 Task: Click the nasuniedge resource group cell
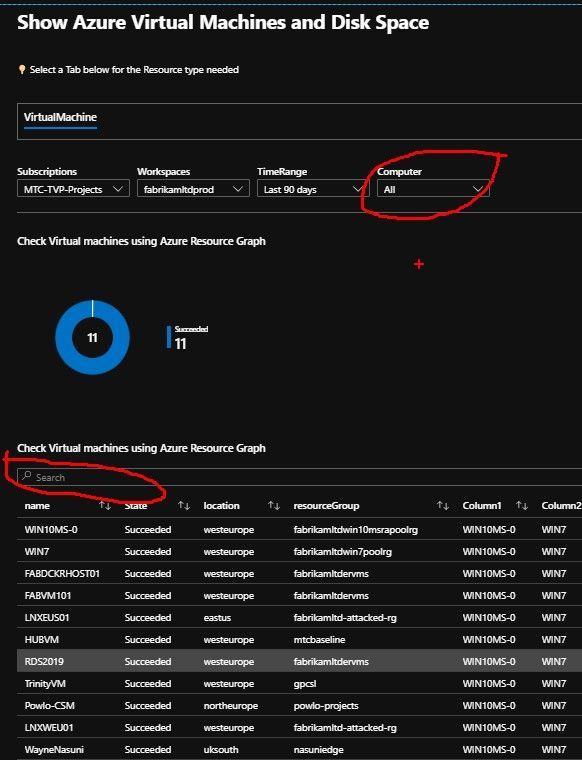coord(318,749)
